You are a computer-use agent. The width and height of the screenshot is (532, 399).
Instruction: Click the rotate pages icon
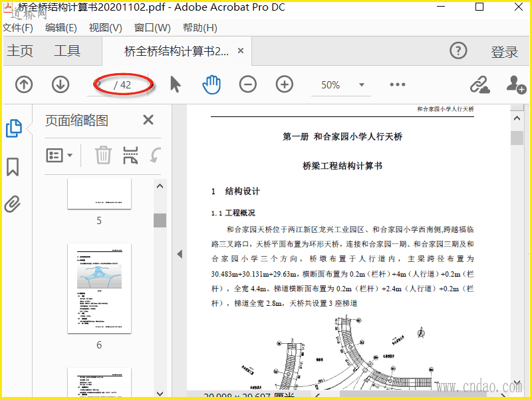pyautogui.click(x=156, y=155)
